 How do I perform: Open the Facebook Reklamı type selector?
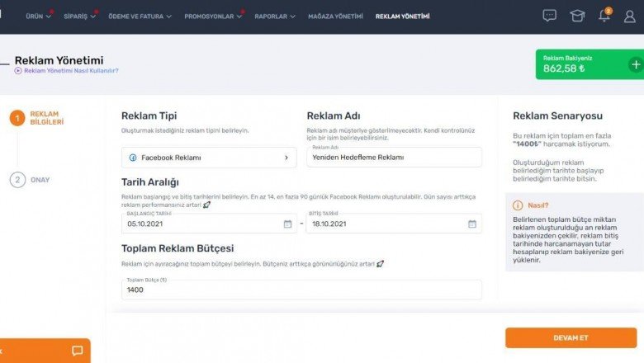pos(209,158)
